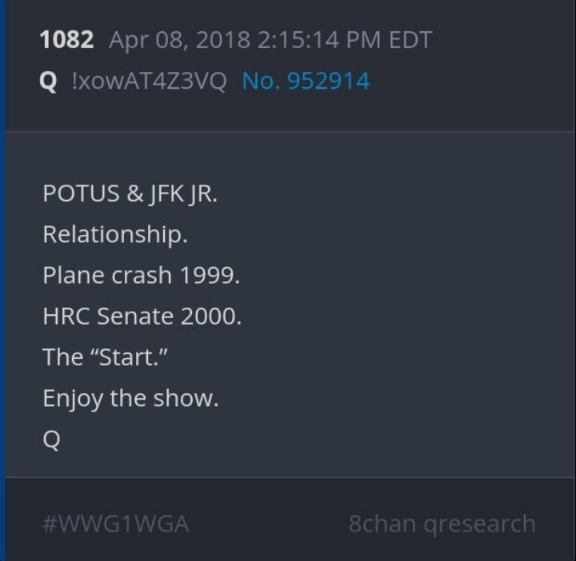Click the 'HRC Senate 2000.' line
The height and width of the screenshot is (561, 576).
[x=142, y=316]
